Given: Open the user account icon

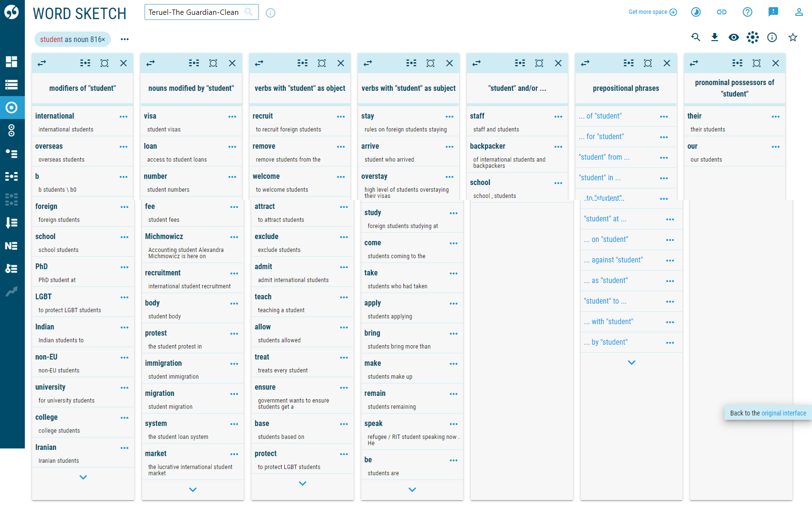Looking at the screenshot, I should tap(799, 12).
